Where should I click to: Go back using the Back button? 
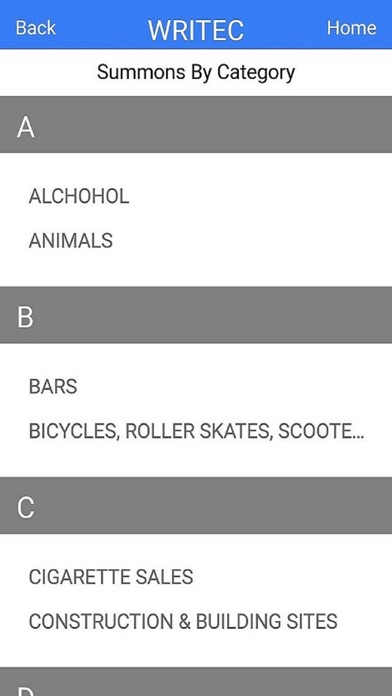coord(36,28)
